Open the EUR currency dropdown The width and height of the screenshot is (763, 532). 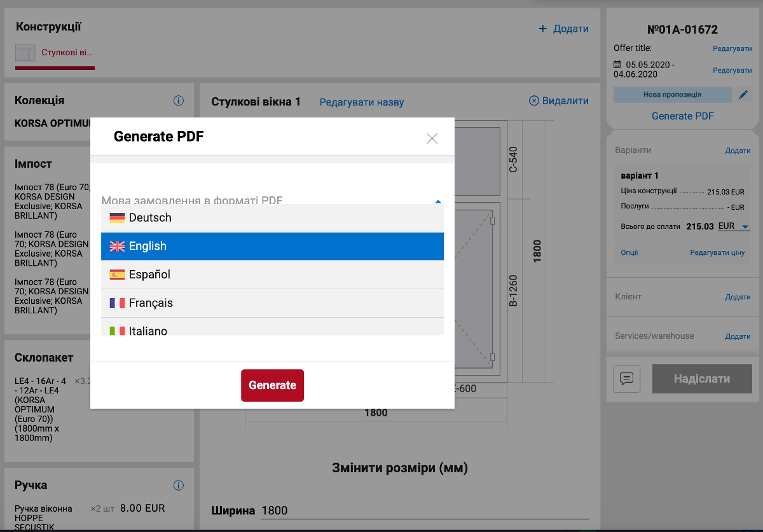pos(734,226)
